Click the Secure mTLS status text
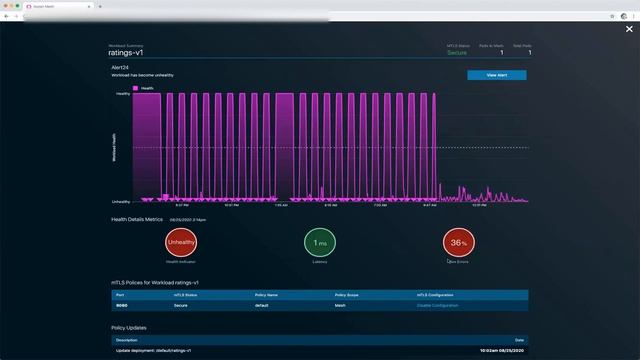 457,53
